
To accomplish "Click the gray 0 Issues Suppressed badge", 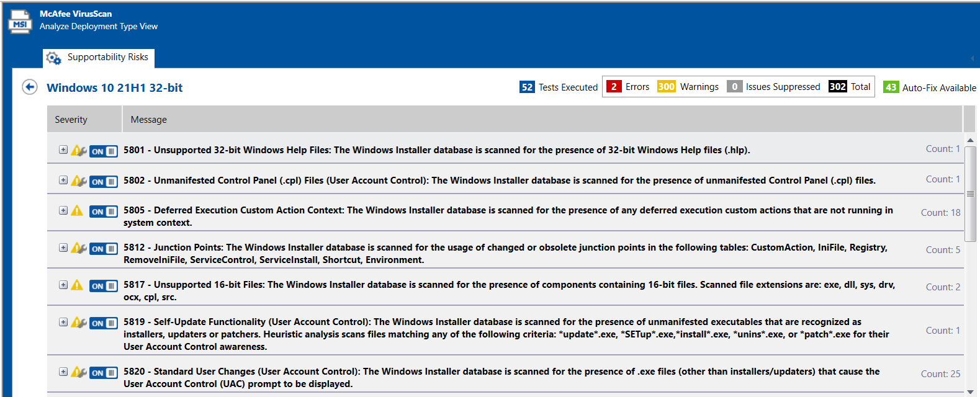I will coord(735,86).
